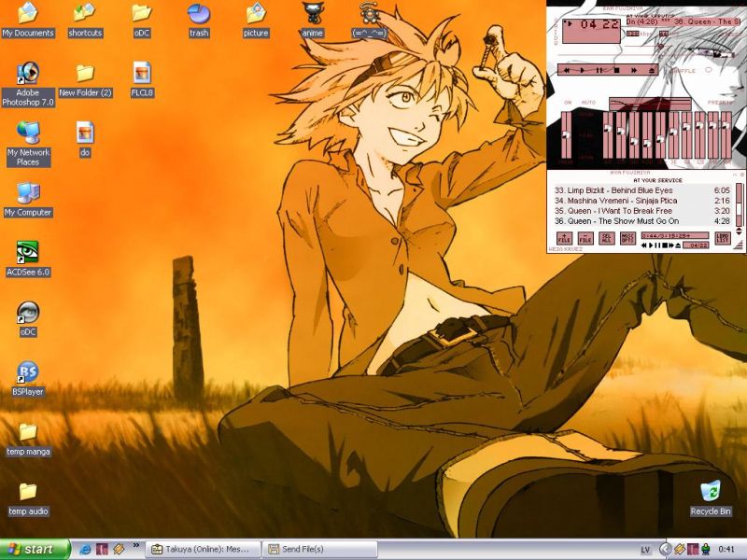The image size is (747, 560).
Task: Click the first equalizer band slider
Action: click(x=608, y=134)
